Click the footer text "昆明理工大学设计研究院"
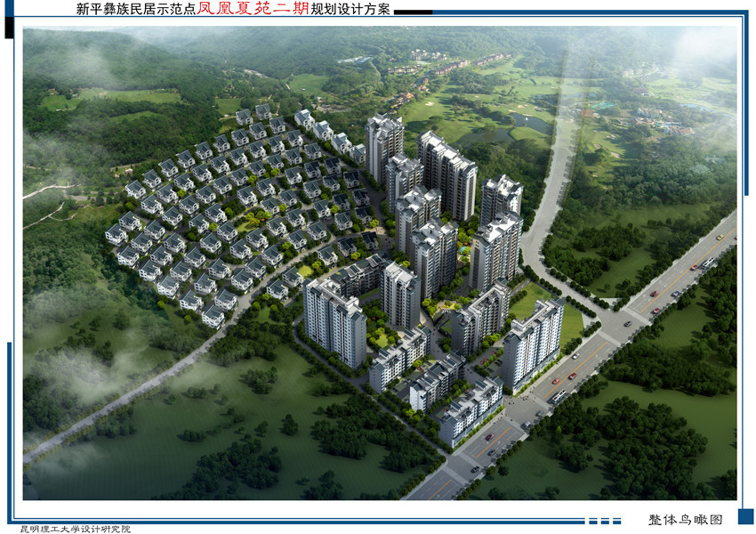This screenshot has width=756, height=534. [76, 530]
